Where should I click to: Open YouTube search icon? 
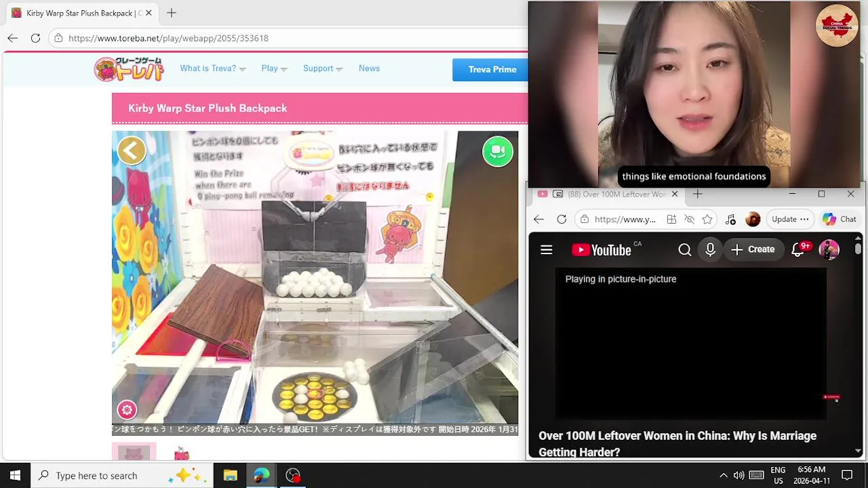tap(685, 250)
